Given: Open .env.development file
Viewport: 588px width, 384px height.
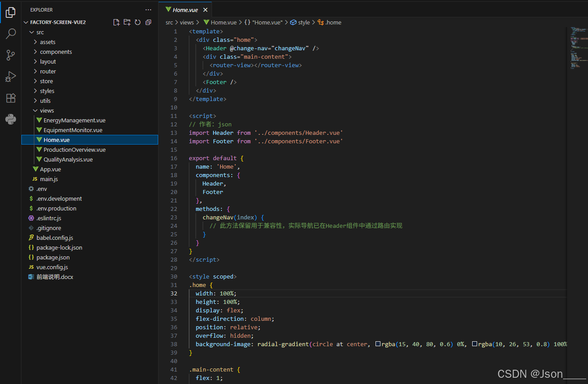Looking at the screenshot, I should (x=90, y=198).
